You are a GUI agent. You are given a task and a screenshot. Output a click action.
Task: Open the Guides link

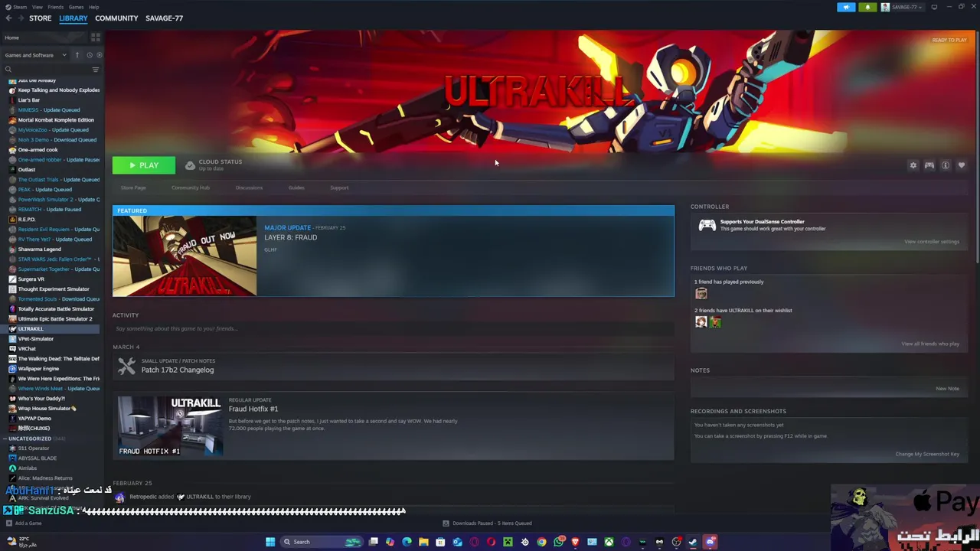(296, 187)
